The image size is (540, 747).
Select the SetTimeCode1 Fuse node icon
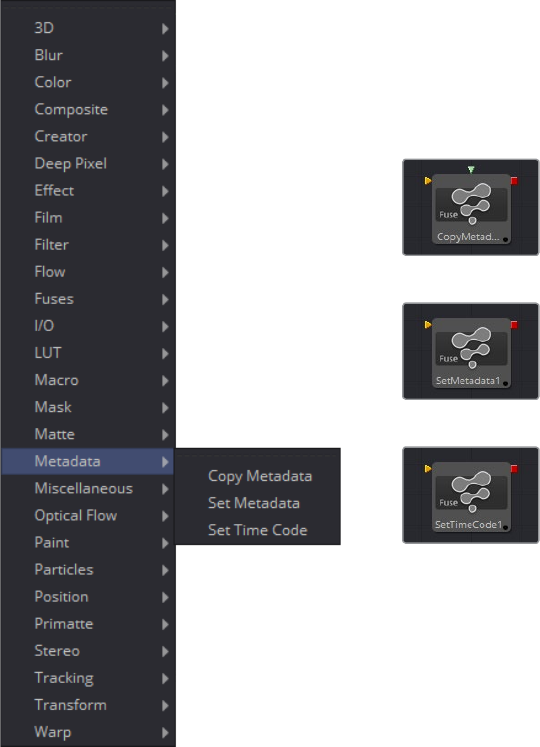tap(471, 492)
